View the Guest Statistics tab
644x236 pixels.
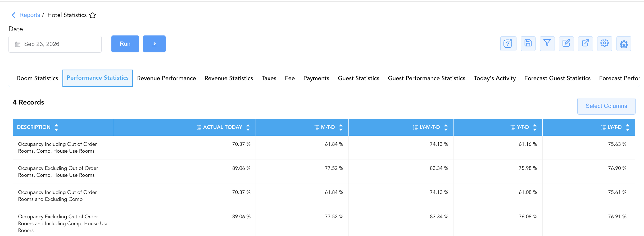point(359,78)
